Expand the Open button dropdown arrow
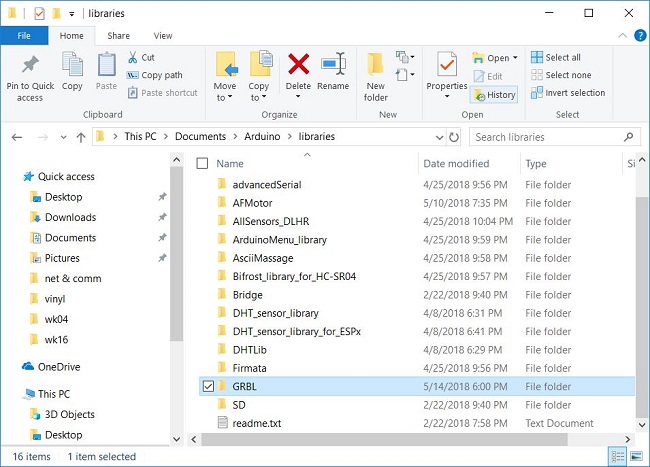 (515, 58)
